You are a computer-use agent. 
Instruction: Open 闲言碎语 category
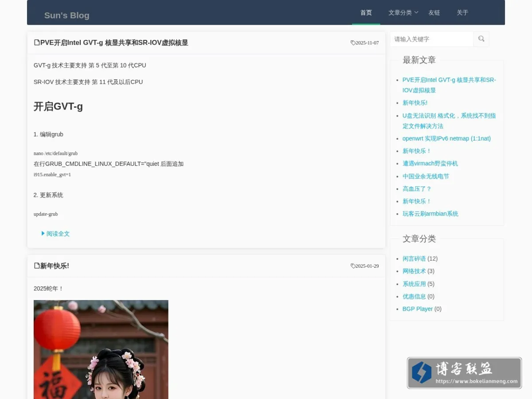[414, 258]
